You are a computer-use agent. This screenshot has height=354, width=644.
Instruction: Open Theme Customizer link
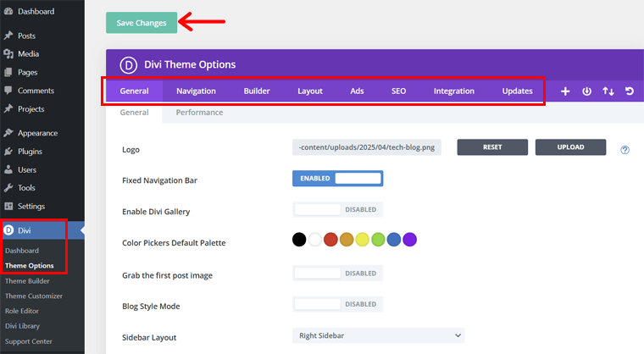click(x=34, y=296)
